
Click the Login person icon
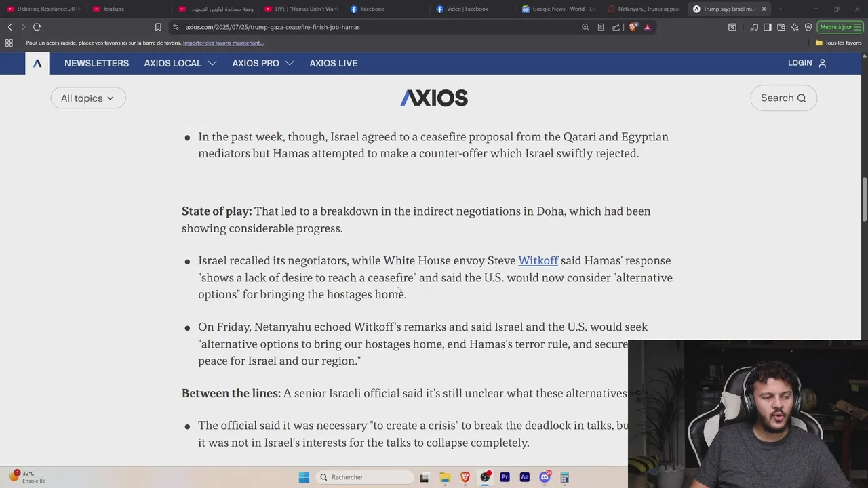click(x=823, y=63)
